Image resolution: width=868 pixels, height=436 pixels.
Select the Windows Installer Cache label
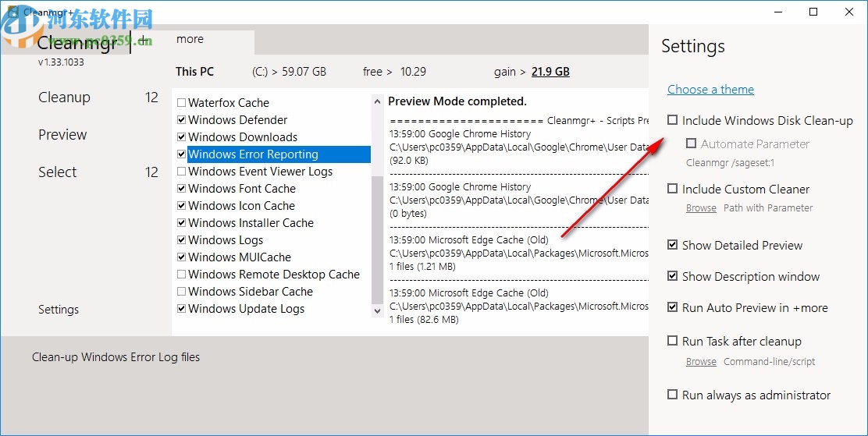[251, 223]
